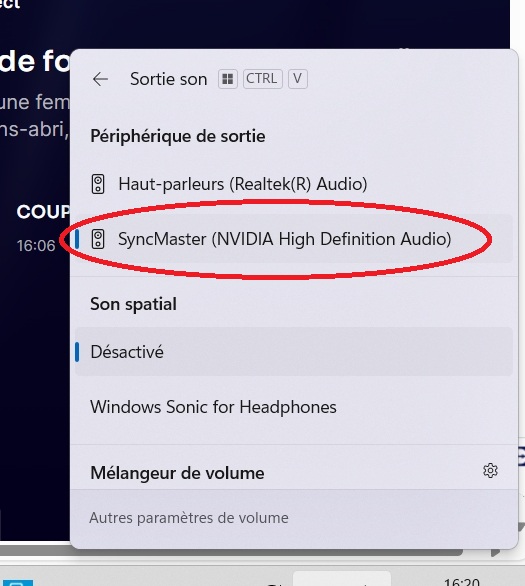The width and height of the screenshot is (525, 586).
Task: Click the 16:06 timestamp on the webpage
Action: point(36,246)
